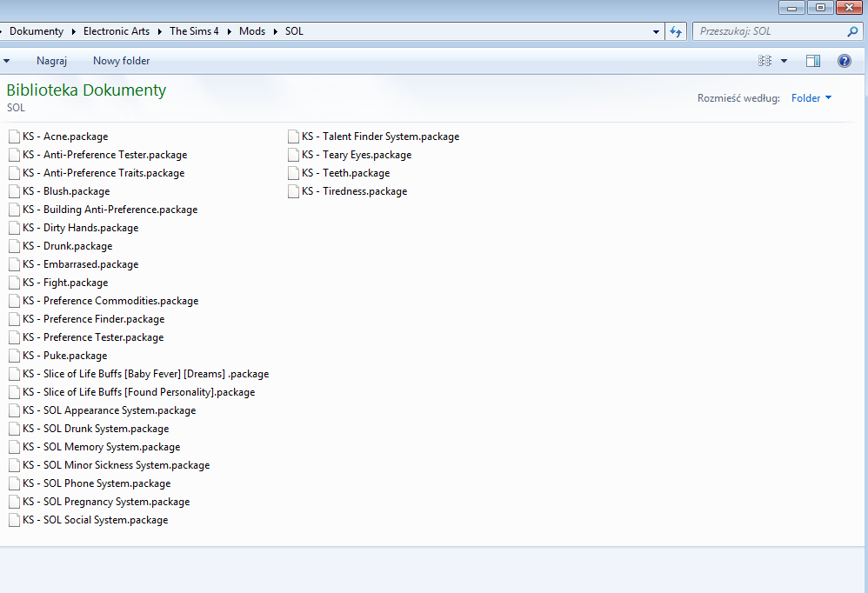The height and width of the screenshot is (593, 868).
Task: Expand arrow after Dokumenty in breadcrumb
Action: pyautogui.click(x=74, y=31)
